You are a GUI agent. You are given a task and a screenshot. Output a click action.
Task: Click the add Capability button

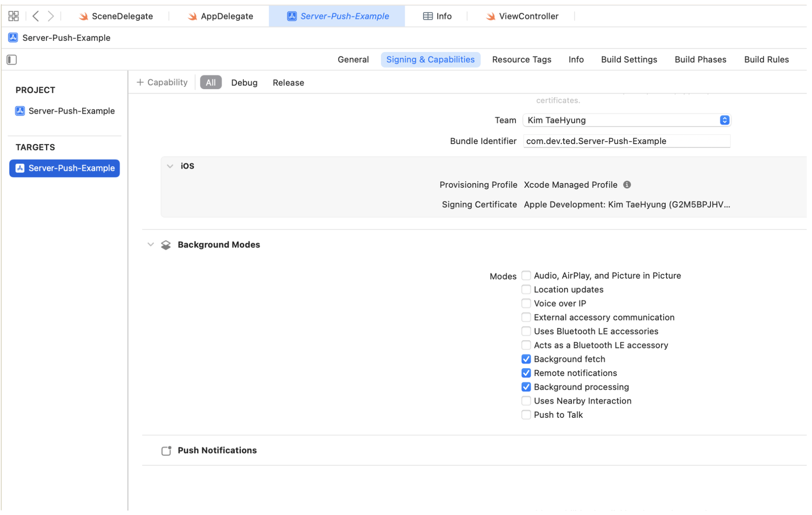click(x=162, y=83)
